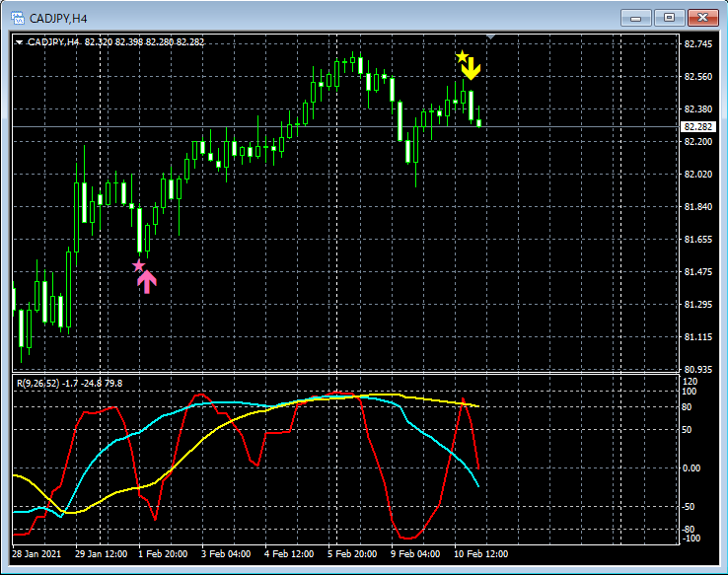Click the yellow star signal marker
Viewport: 728px width, 575px height.
coord(462,56)
